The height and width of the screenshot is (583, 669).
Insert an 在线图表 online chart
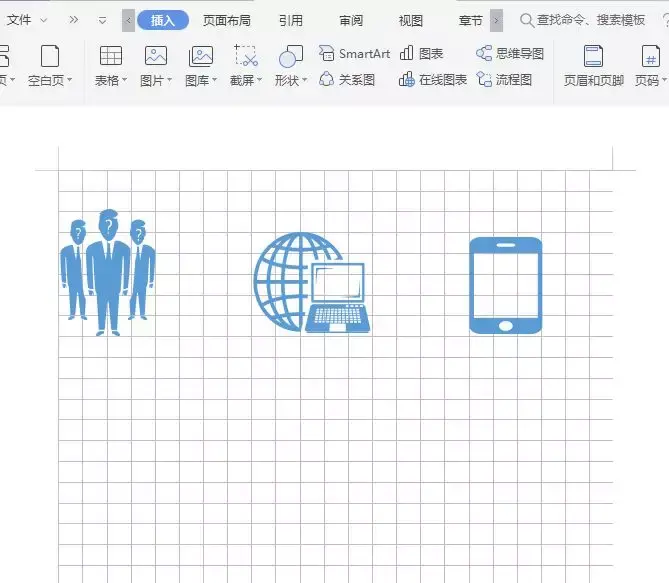tap(433, 79)
